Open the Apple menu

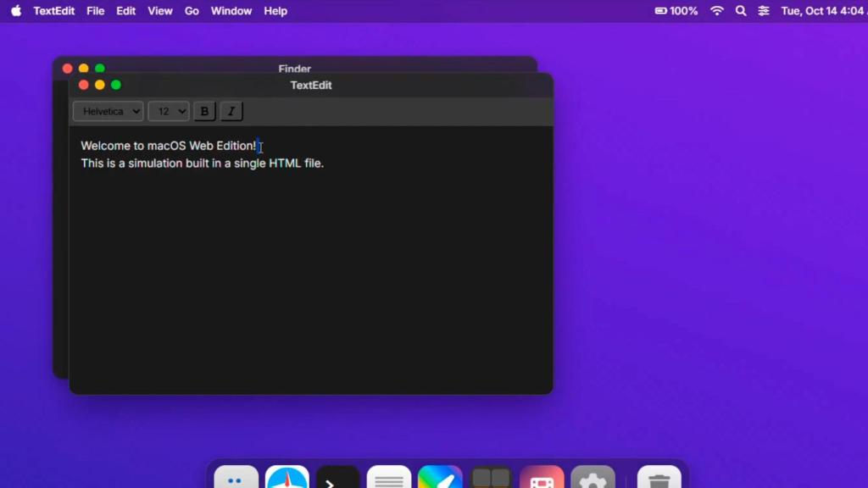point(15,11)
